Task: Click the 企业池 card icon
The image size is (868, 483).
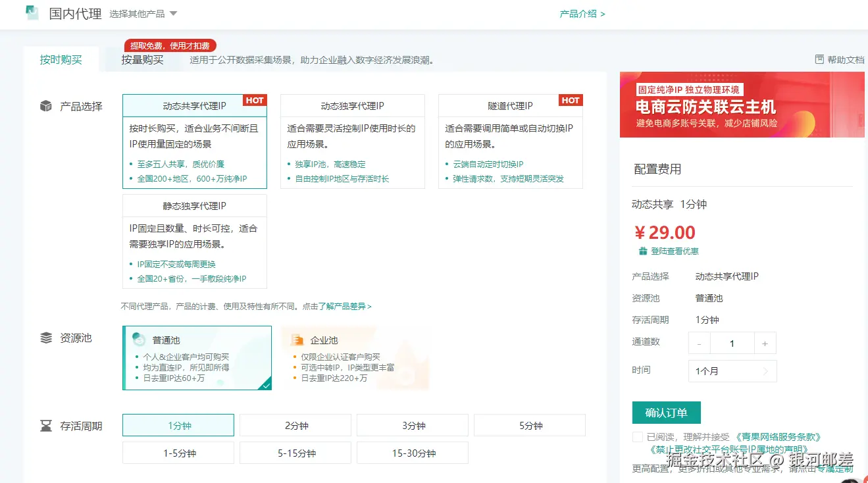Action: click(x=297, y=340)
